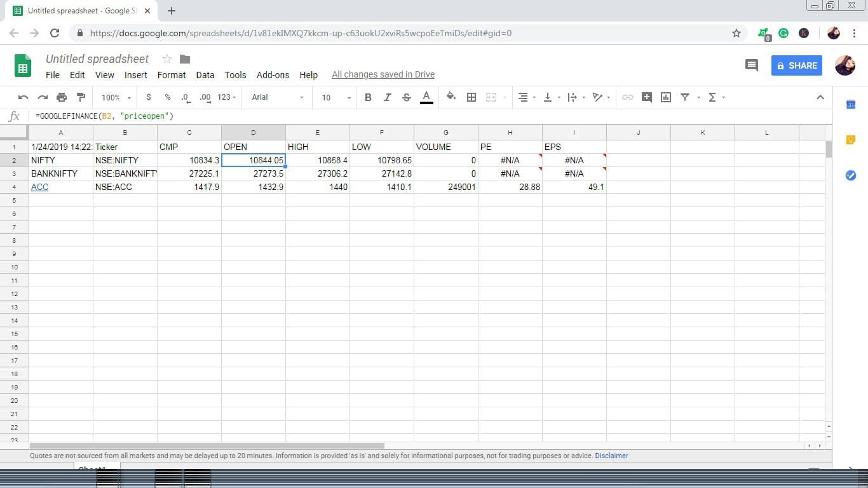The image size is (868, 488).
Task: Open more number formats 123 dropdown
Action: pos(226,97)
